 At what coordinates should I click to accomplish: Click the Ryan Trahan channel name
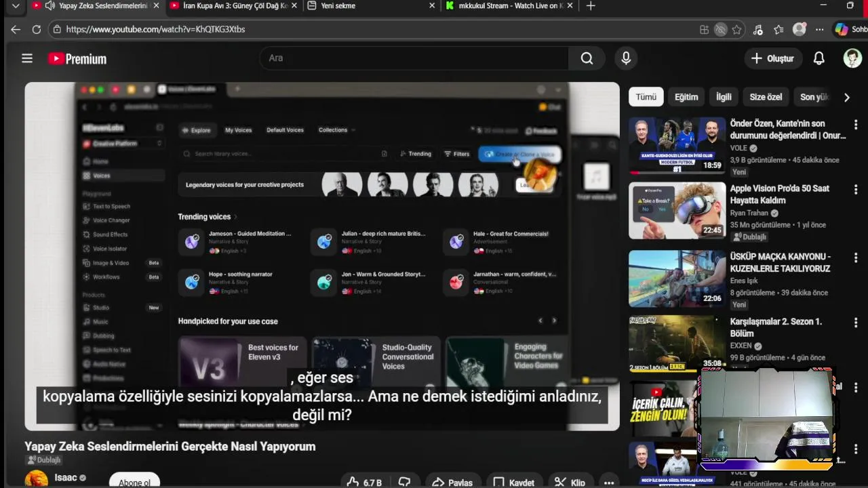pos(750,213)
